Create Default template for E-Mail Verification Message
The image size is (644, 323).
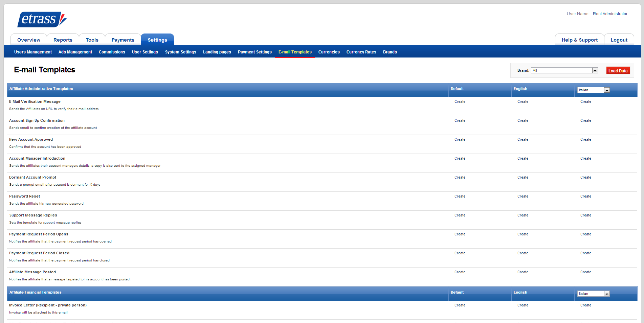tap(460, 101)
